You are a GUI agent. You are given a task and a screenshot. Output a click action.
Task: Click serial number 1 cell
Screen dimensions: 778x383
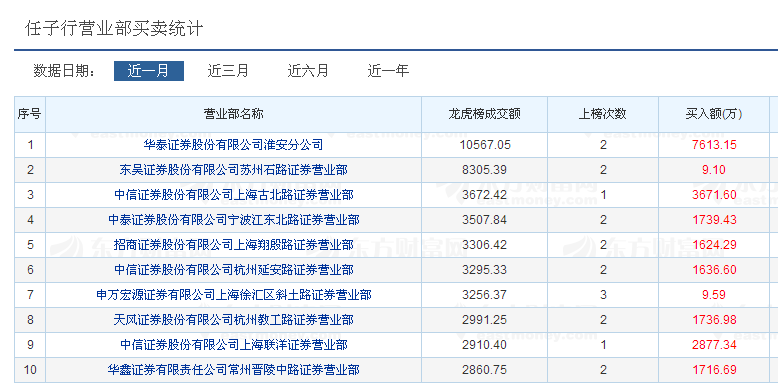point(30,145)
